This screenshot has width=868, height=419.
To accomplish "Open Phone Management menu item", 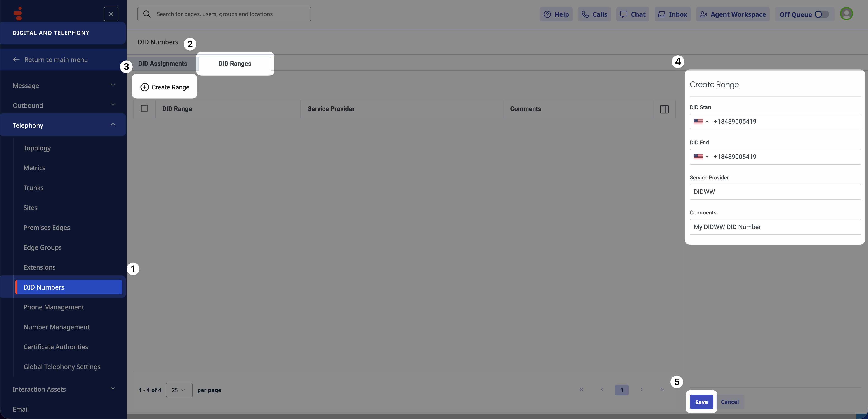I will point(54,307).
